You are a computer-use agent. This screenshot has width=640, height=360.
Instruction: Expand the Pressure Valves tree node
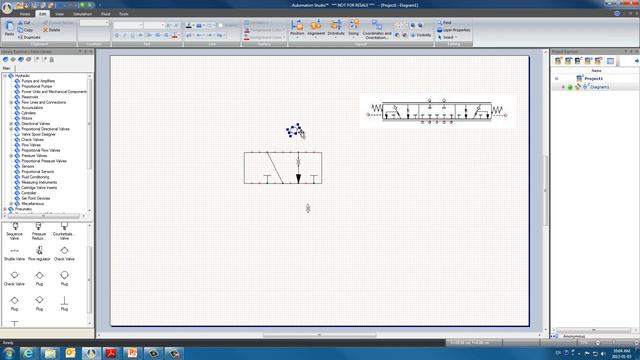click(x=11, y=156)
